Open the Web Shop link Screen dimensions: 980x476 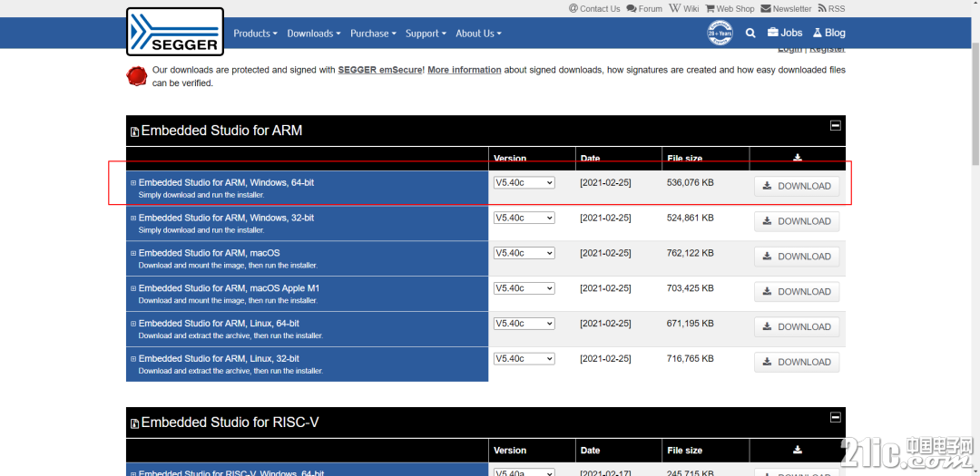point(730,9)
